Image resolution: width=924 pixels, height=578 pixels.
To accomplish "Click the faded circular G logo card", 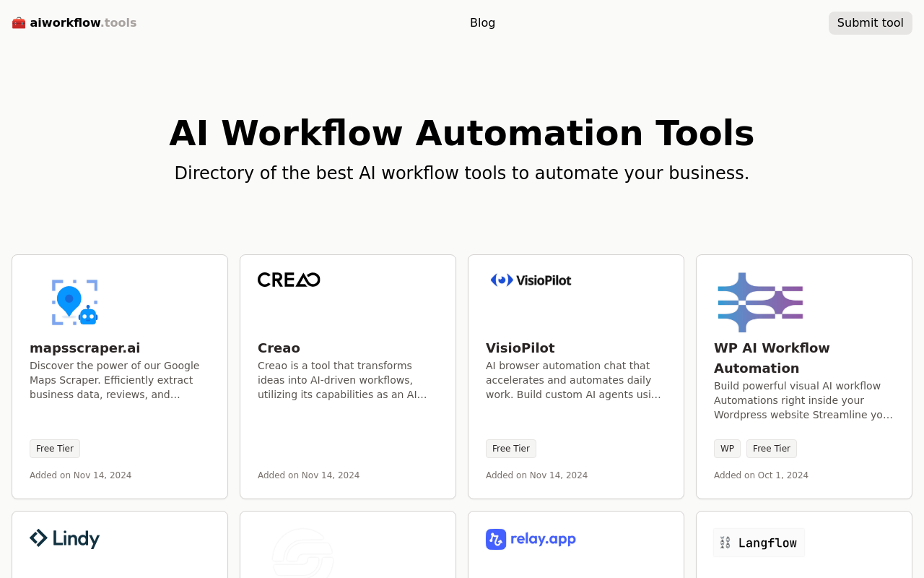I will click(x=303, y=553).
